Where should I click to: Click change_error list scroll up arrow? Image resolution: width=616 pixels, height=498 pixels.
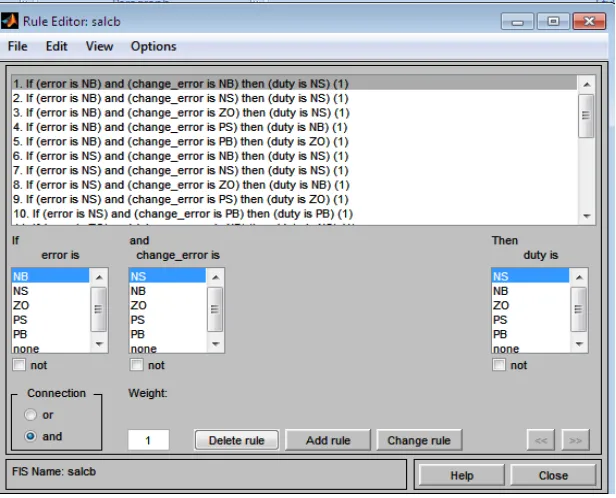click(215, 277)
